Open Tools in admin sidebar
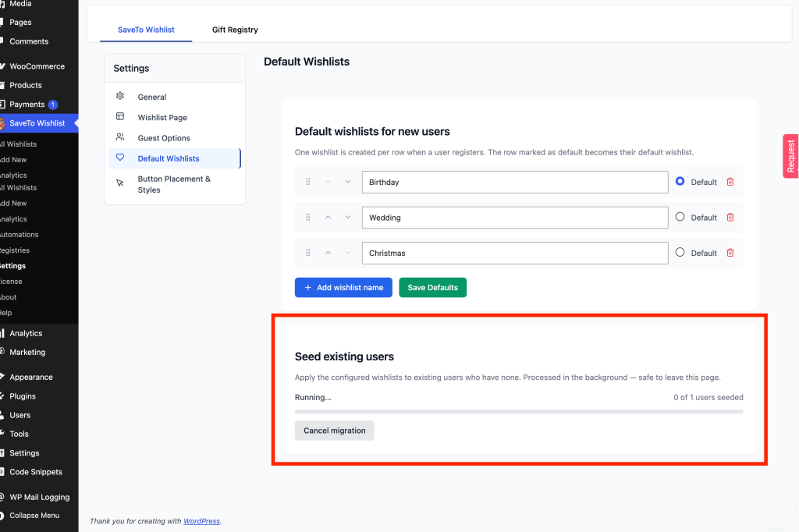The width and height of the screenshot is (799, 532). 19,434
